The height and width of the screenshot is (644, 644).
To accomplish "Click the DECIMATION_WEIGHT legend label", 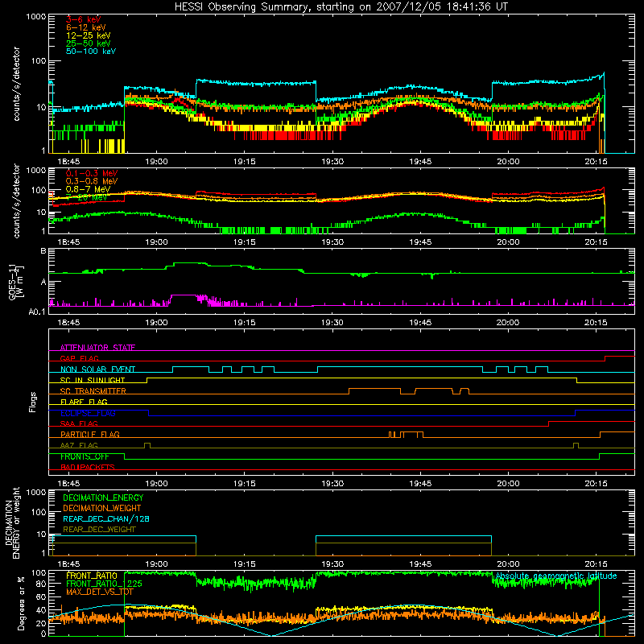I will pyautogui.click(x=102, y=509).
